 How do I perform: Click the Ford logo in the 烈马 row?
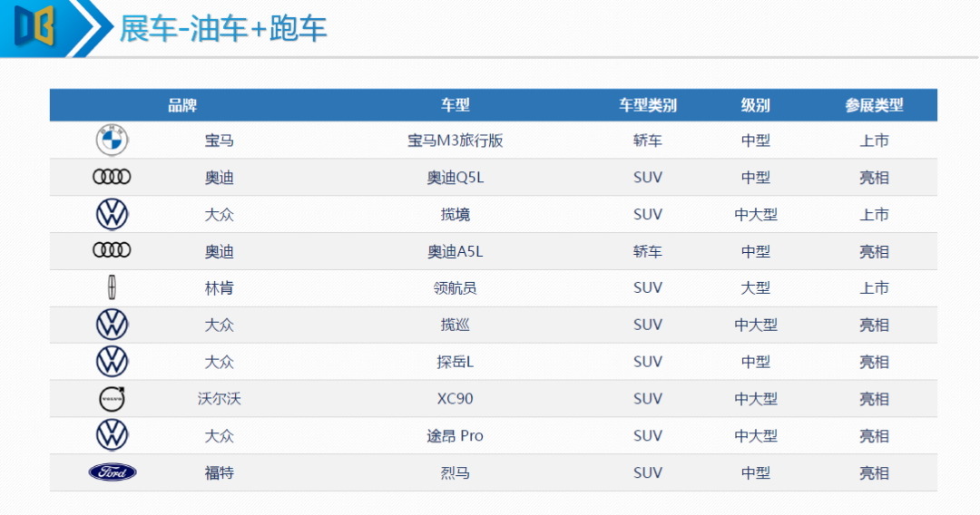point(113,472)
